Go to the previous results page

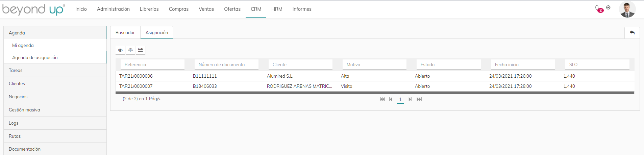pos(391,99)
